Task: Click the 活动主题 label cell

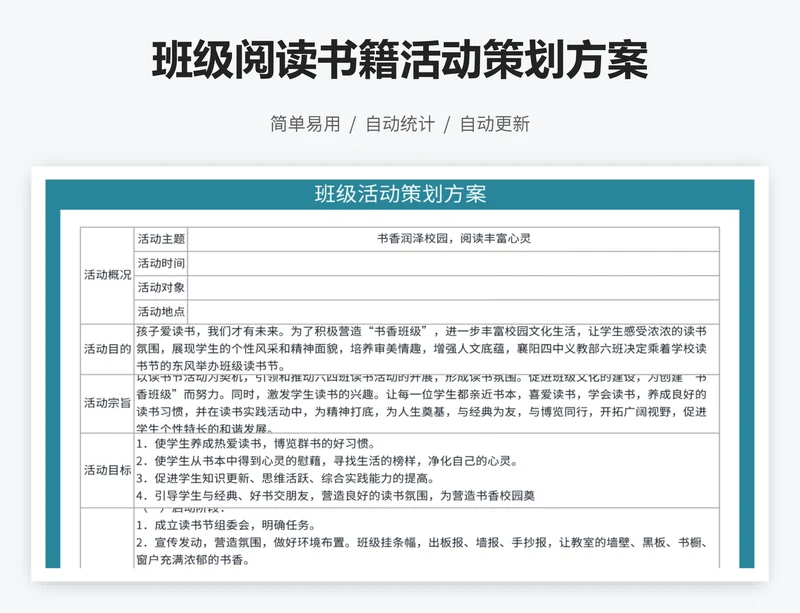Action: pos(161,239)
